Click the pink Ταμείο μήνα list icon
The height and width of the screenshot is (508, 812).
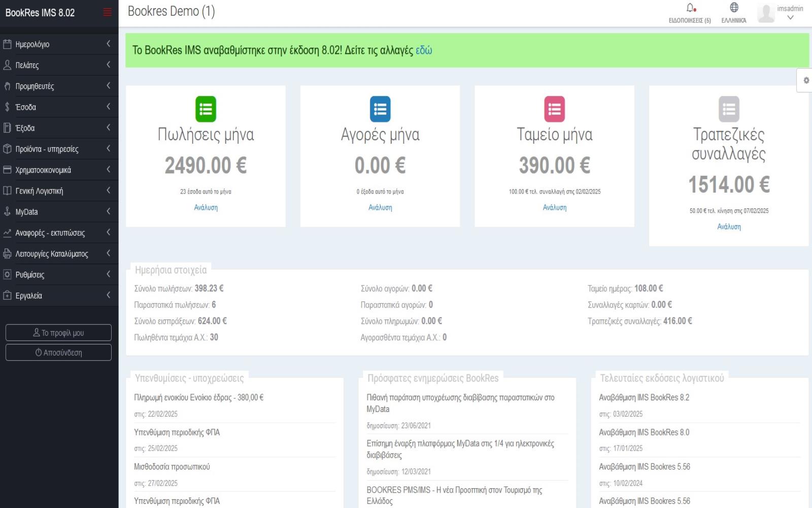point(554,109)
